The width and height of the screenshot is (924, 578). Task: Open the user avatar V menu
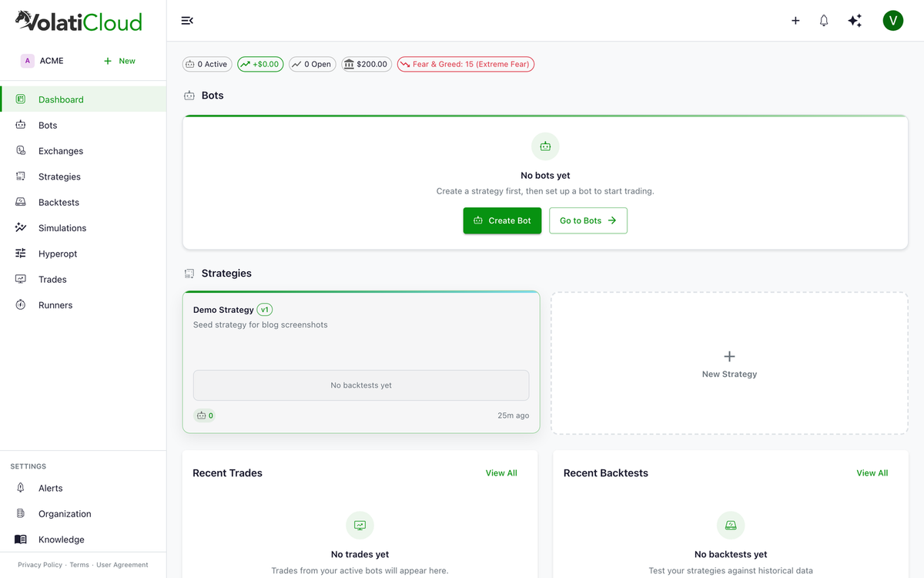(893, 21)
